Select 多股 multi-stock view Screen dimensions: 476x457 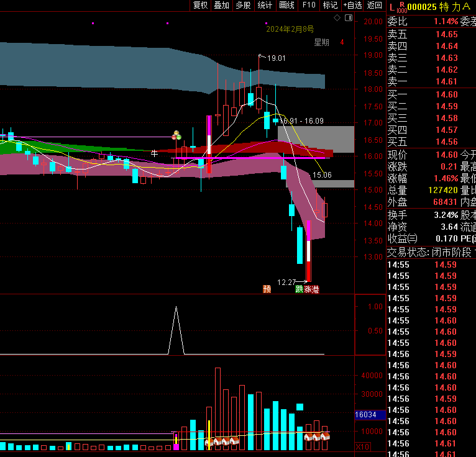243,5
